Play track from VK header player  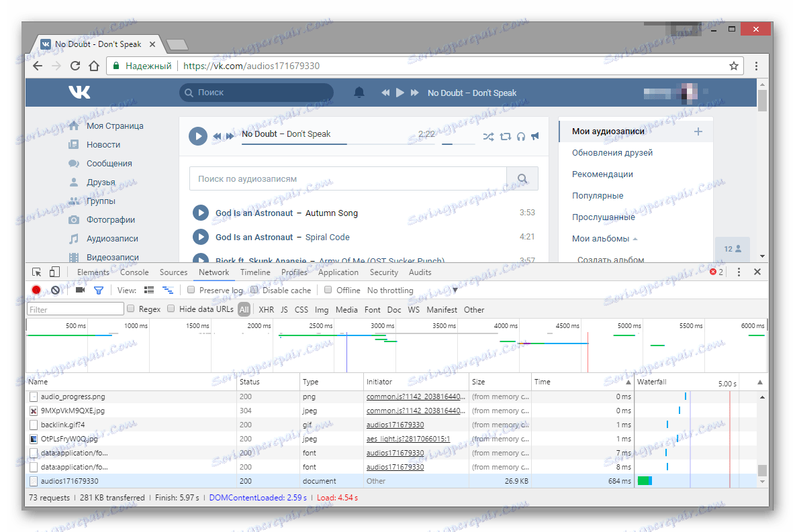[400, 93]
